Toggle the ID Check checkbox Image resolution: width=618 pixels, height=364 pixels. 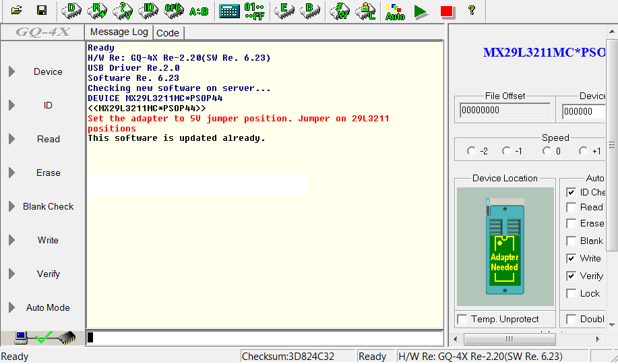click(x=571, y=193)
